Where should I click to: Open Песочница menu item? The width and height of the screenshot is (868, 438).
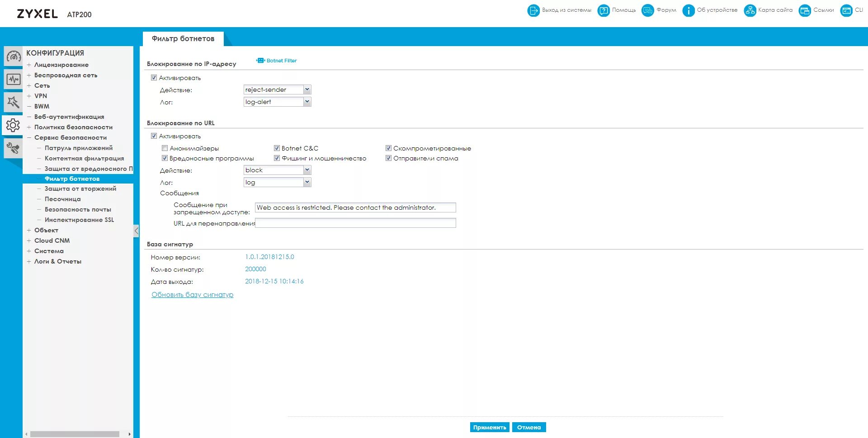point(62,199)
